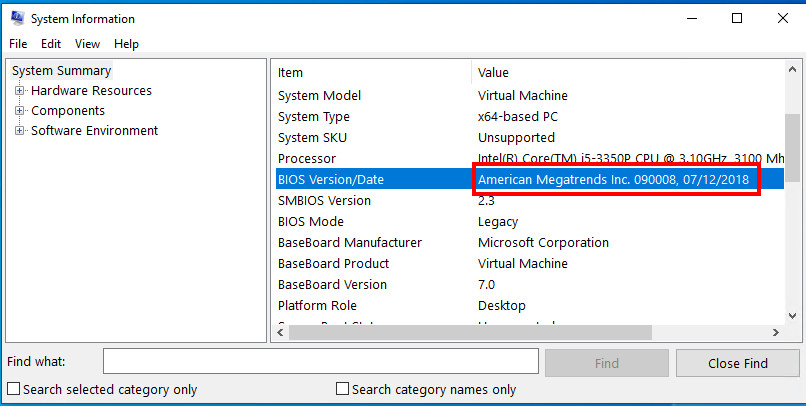This screenshot has width=806, height=406.
Task: Select System Summary in the tree
Action: [62, 71]
